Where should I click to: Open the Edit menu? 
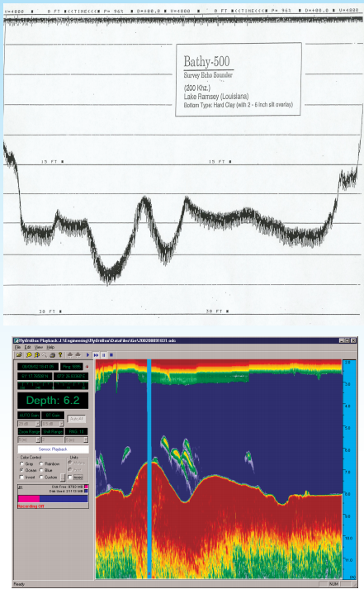pos(27,347)
